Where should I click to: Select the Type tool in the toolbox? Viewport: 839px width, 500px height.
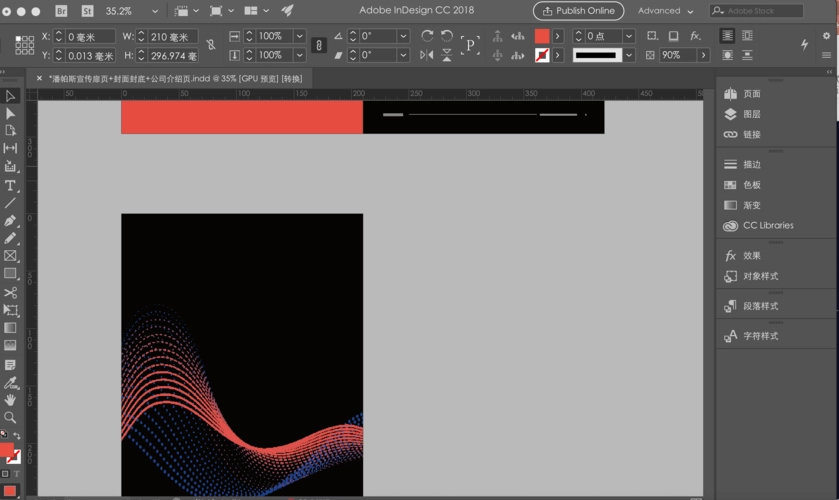pyautogui.click(x=10, y=185)
